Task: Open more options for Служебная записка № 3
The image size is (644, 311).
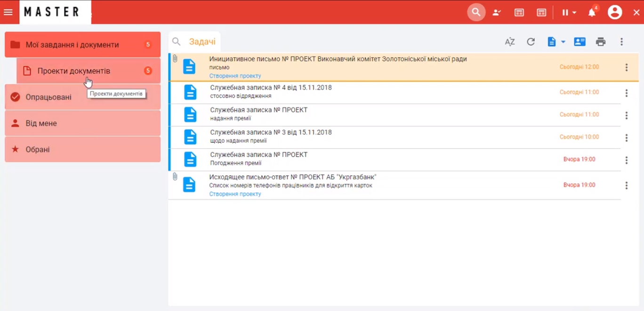Action: coord(627,138)
